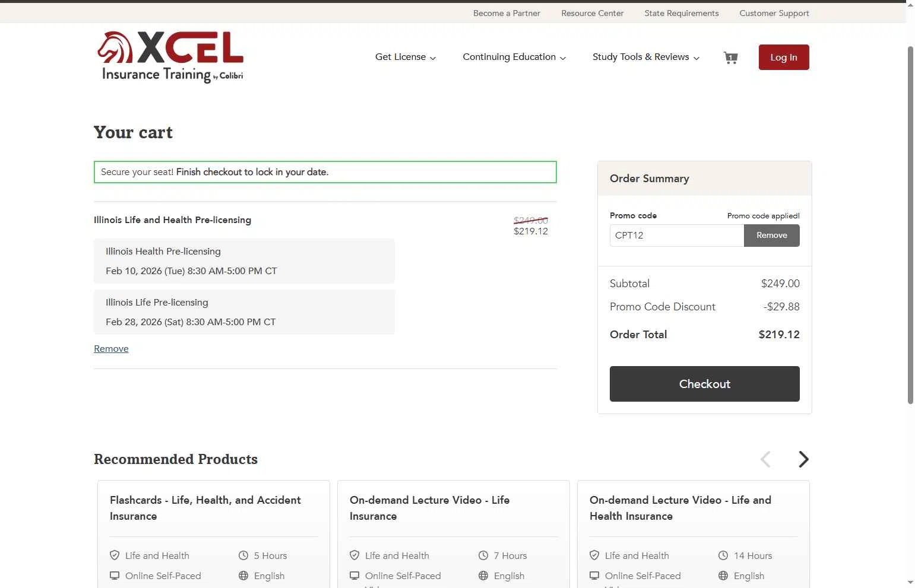
Task: Click shield icon on Flashcards card
Action: (x=115, y=555)
